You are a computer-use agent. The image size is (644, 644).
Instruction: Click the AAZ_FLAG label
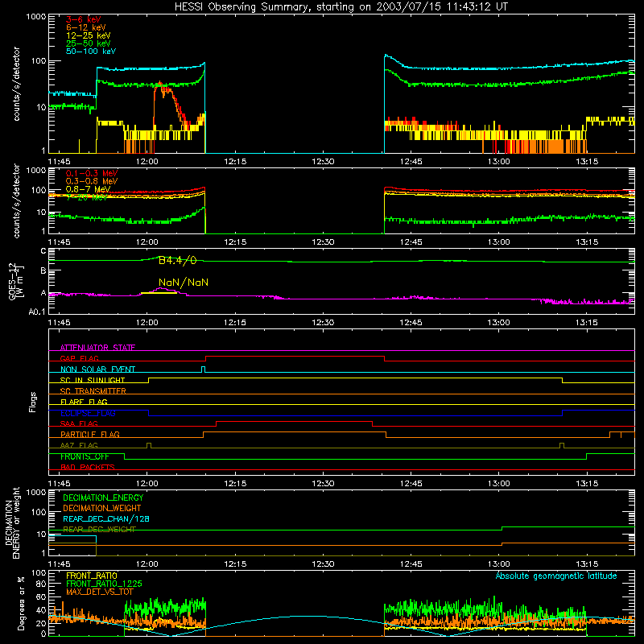coord(79,445)
